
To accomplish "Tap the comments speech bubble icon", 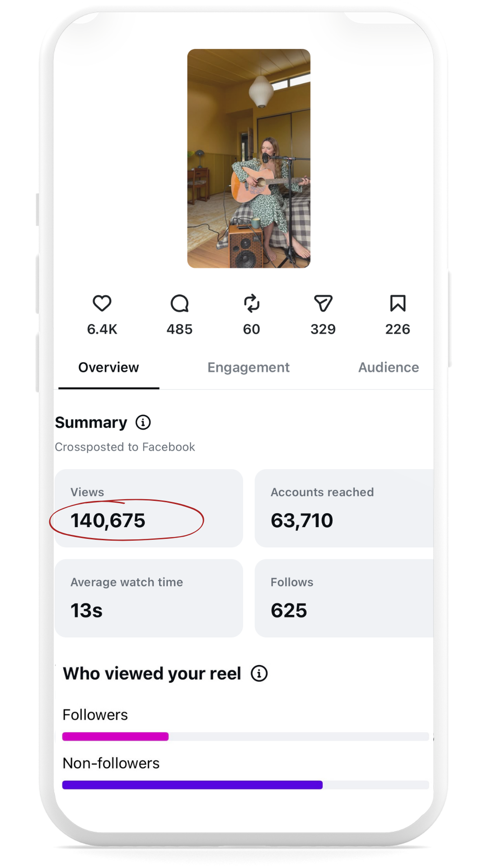I will pos(179,303).
